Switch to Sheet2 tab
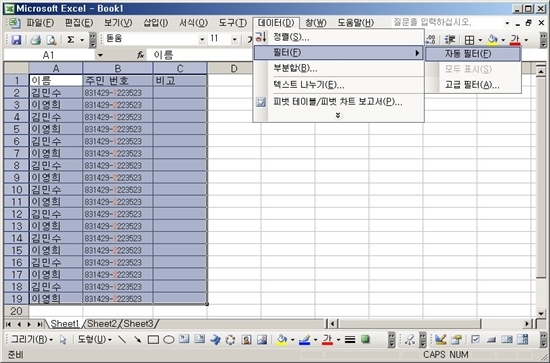Image resolution: width=550 pixels, height=363 pixels. point(102,323)
